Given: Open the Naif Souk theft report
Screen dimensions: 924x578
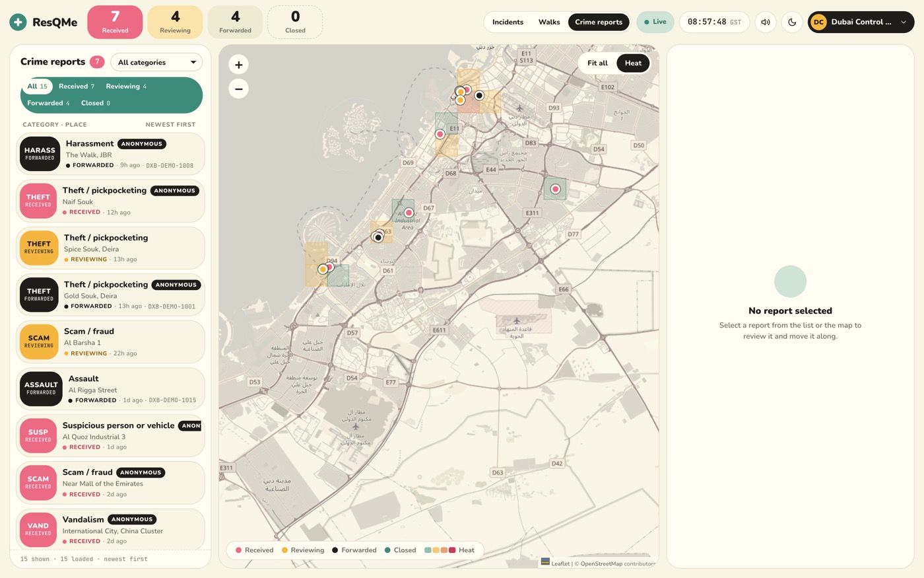Looking at the screenshot, I should [x=110, y=201].
